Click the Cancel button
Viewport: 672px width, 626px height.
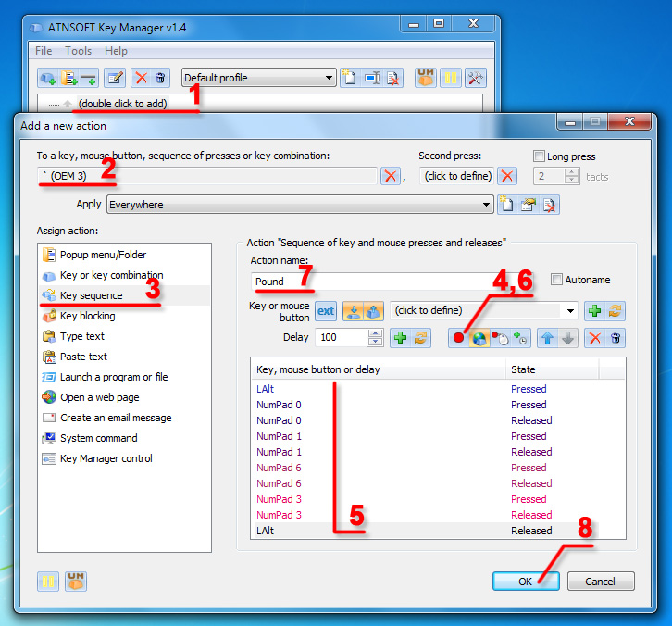[x=601, y=582]
